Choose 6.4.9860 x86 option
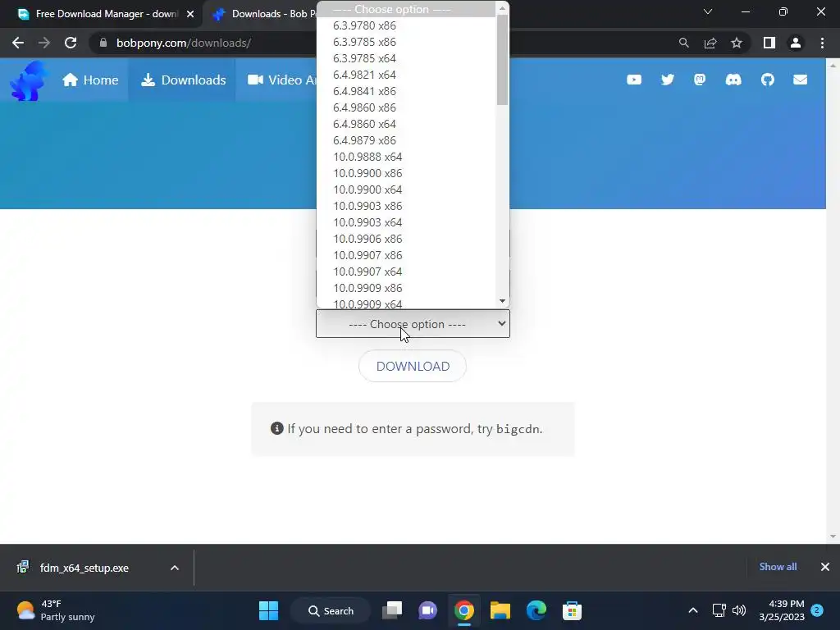Viewport: 840px width, 630px height. pos(406,107)
